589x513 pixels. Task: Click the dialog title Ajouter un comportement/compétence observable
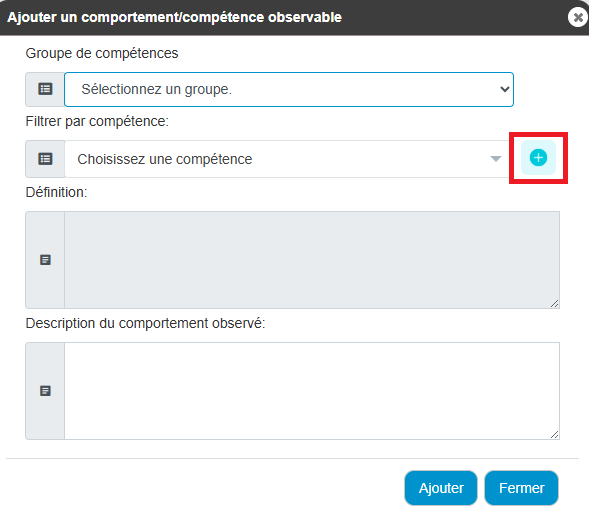pyautogui.click(x=175, y=17)
